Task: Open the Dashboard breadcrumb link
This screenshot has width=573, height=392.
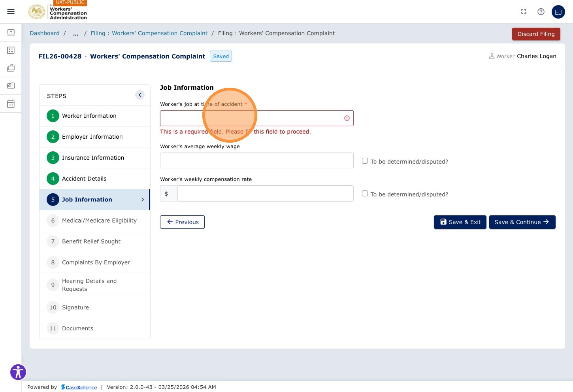Action: (45, 33)
